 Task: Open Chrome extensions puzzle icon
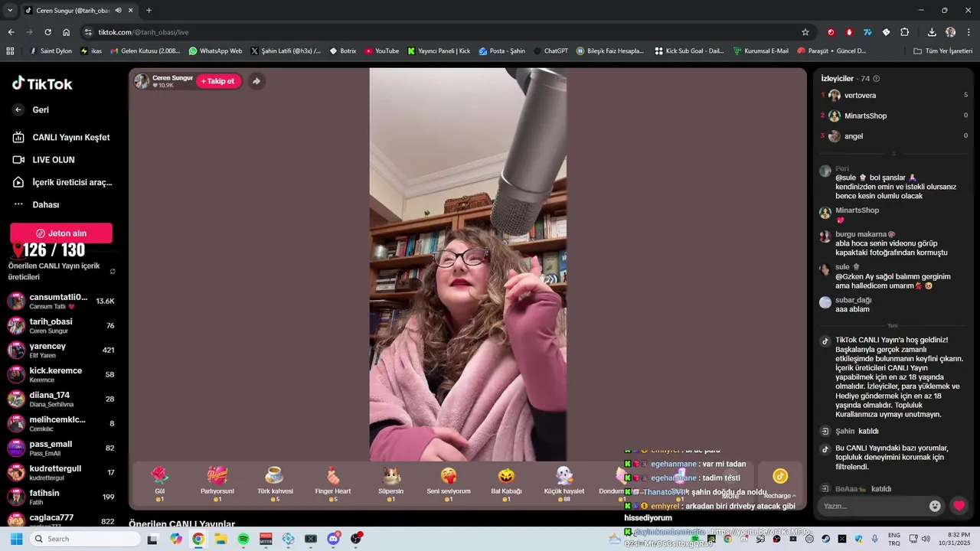pyautogui.click(x=904, y=32)
